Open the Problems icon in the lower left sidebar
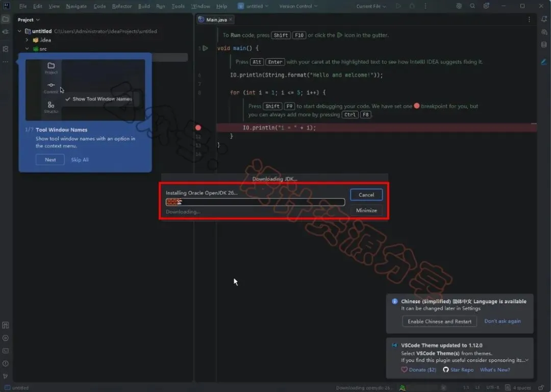 [6, 363]
